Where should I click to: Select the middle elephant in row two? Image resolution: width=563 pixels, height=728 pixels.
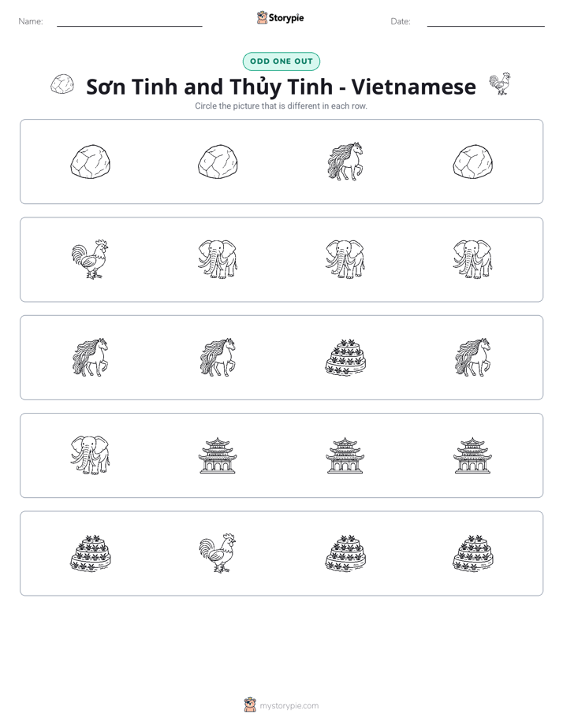(x=345, y=259)
